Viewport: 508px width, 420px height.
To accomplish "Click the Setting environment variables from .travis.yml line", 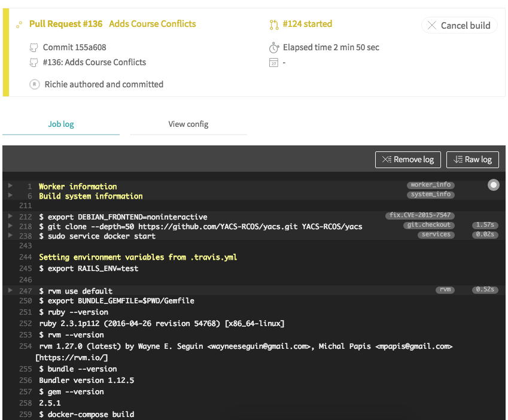I will (x=138, y=257).
